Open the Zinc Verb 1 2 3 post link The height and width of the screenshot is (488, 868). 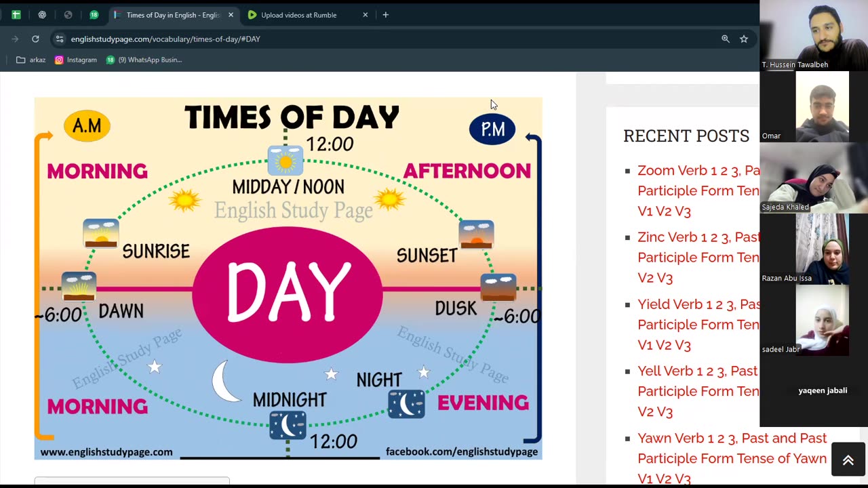[698, 258]
